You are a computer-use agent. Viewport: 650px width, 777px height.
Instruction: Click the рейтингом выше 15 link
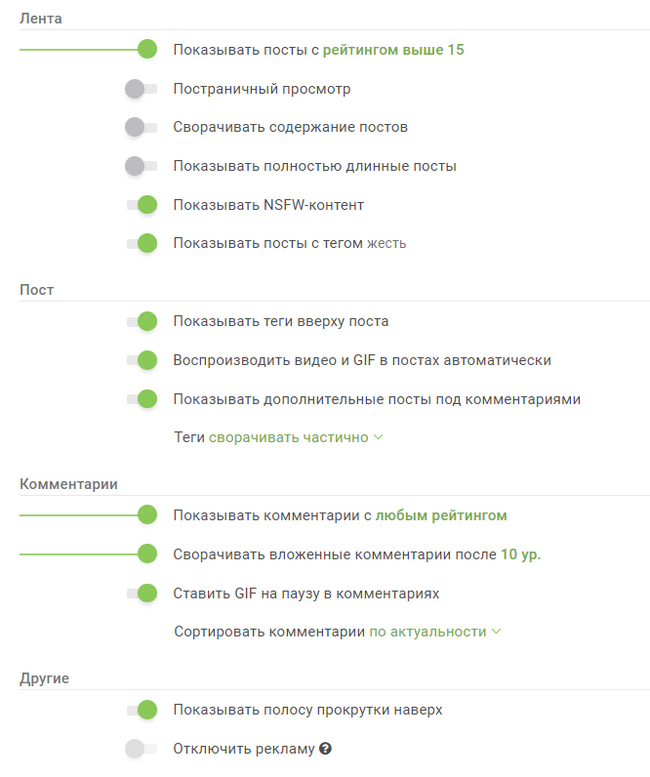(x=393, y=49)
